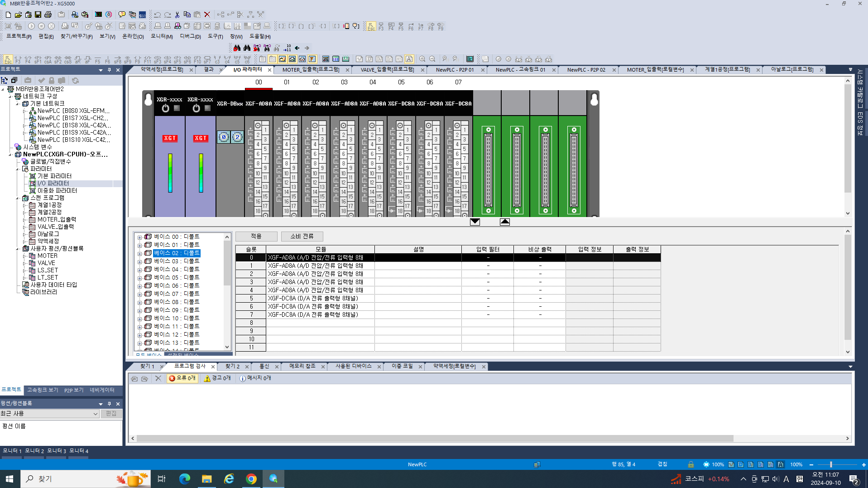
Task: Click the zoom slider in status bar
Action: (830, 465)
